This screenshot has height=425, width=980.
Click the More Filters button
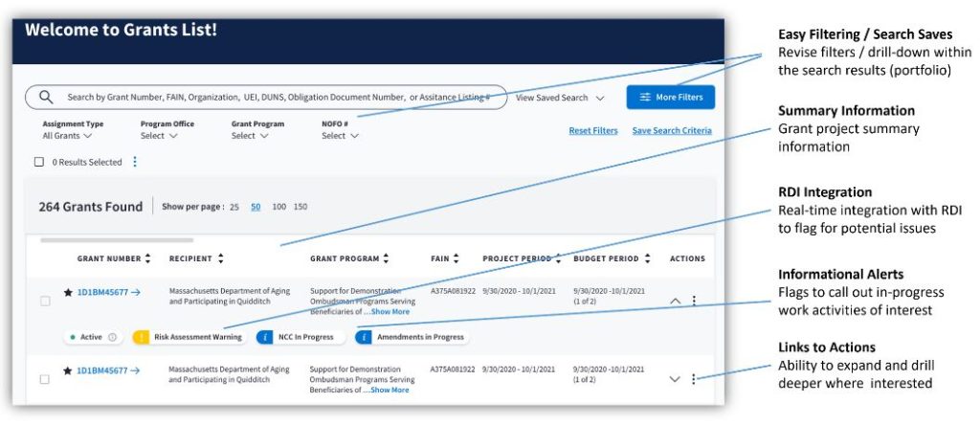670,98
